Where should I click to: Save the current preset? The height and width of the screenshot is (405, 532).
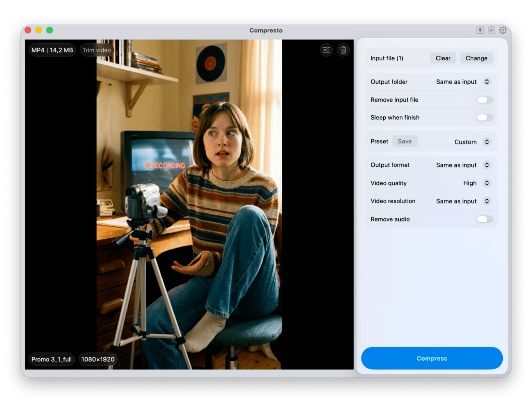tap(405, 141)
